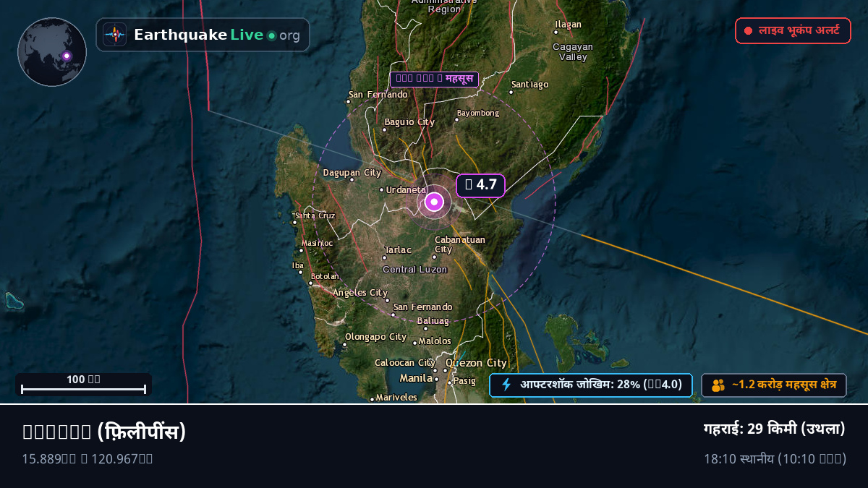Click the felt-radius label ending in महसूस

435,79
